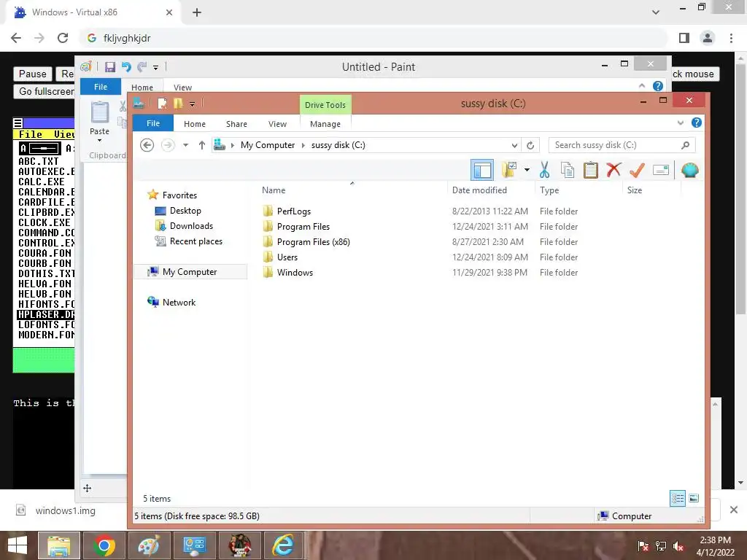The image size is (747, 560).
Task: Expand the Explorer ribbon chevron
Action: [x=681, y=122]
